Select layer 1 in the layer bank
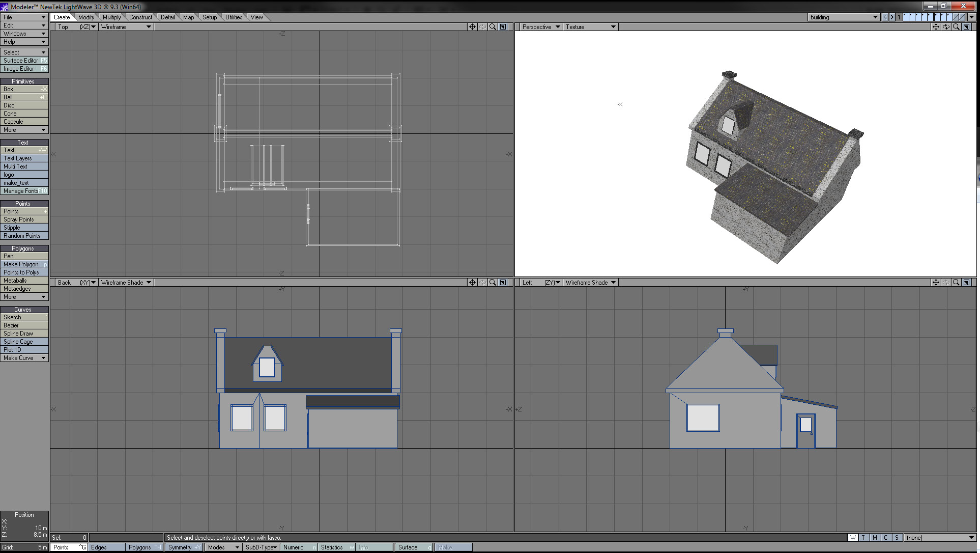This screenshot has height=553, width=980. point(906,17)
